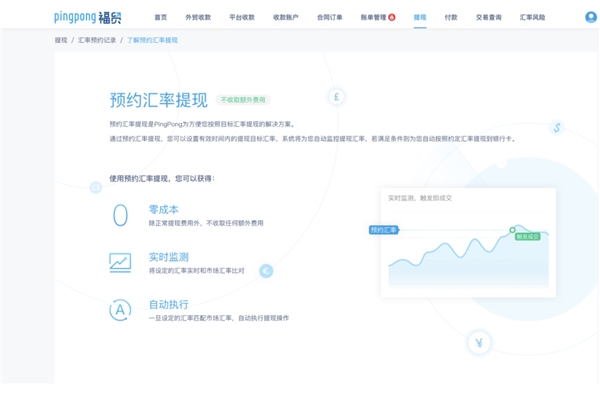Open 账单管理 with notification badge
600x400 pixels.
pos(376,17)
